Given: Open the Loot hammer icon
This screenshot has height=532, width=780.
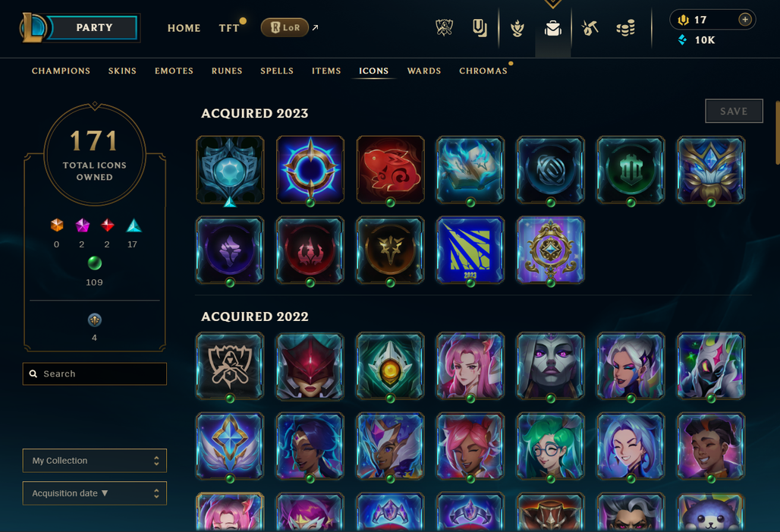Looking at the screenshot, I should coord(590,28).
